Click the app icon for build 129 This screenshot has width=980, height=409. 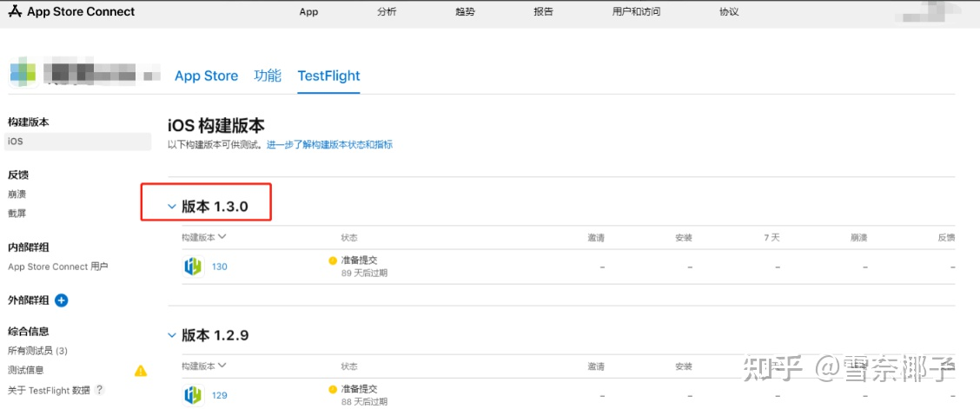193,395
